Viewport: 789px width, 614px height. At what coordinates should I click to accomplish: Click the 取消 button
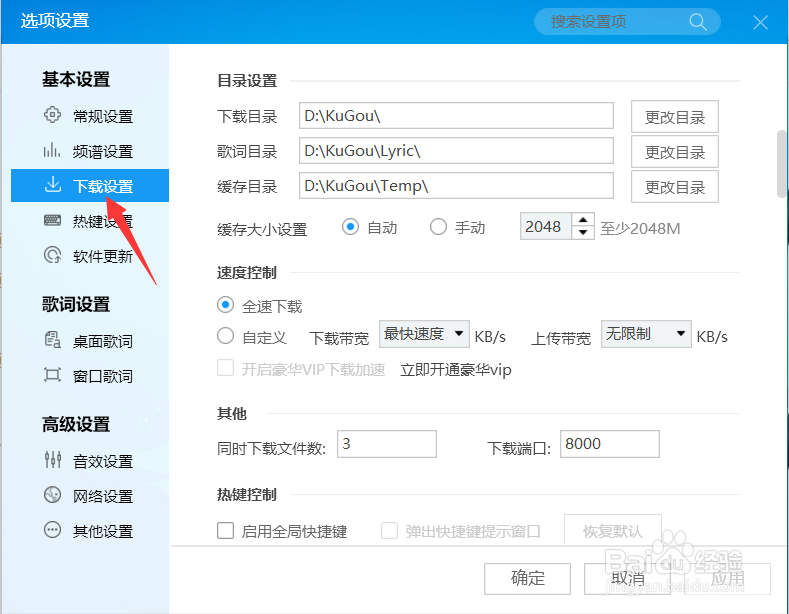click(x=627, y=578)
